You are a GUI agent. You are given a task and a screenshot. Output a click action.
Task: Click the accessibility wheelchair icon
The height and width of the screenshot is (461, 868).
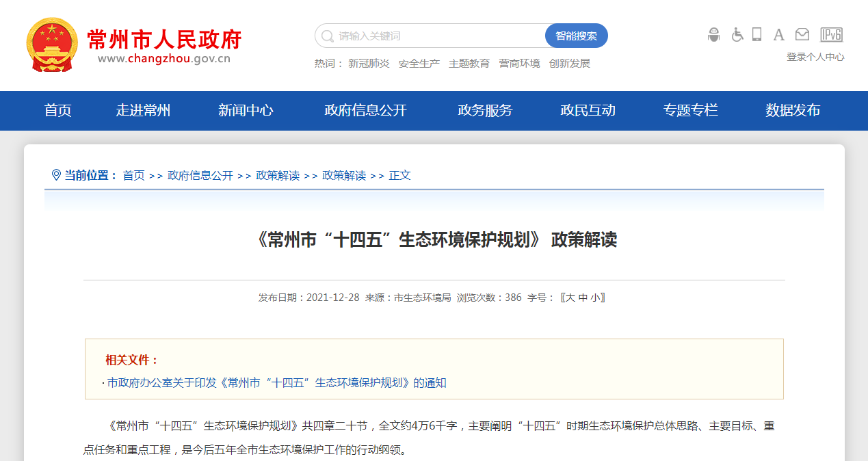(737, 34)
